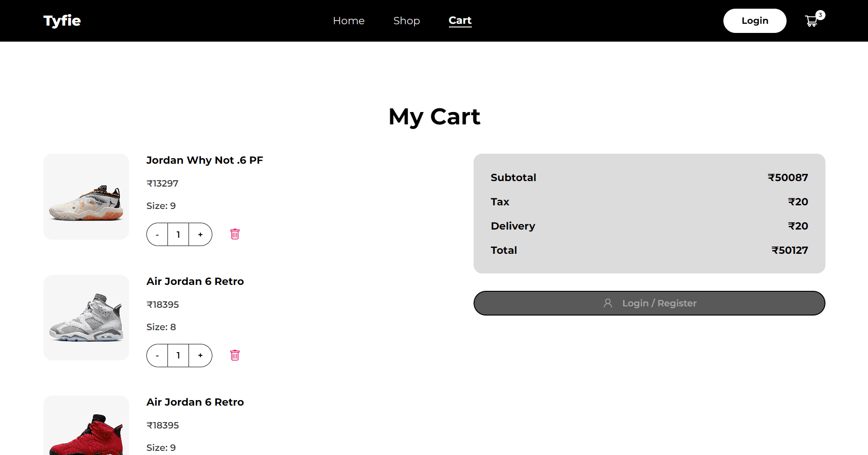This screenshot has width=868, height=455.
Task: Click the Delivery label in summary
Action: [x=513, y=226]
